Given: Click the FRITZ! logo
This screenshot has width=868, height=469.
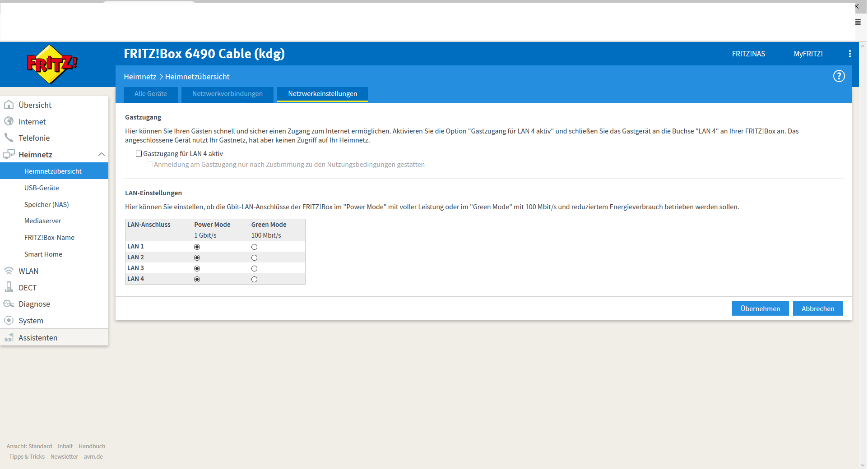Looking at the screenshot, I should click(x=52, y=64).
